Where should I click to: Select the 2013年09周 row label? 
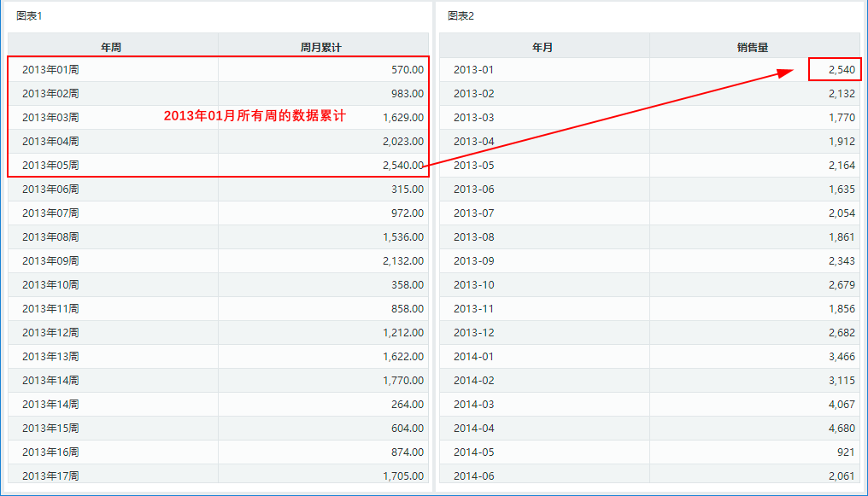pyautogui.click(x=50, y=260)
